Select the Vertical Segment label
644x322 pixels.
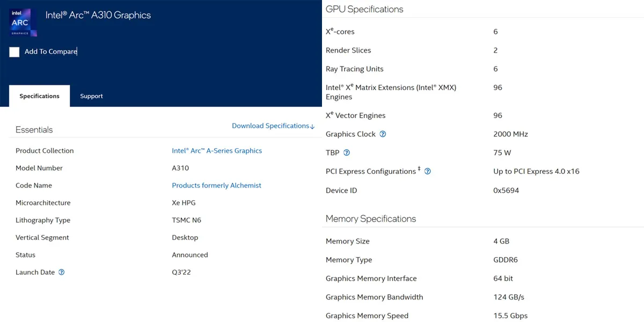click(x=42, y=238)
